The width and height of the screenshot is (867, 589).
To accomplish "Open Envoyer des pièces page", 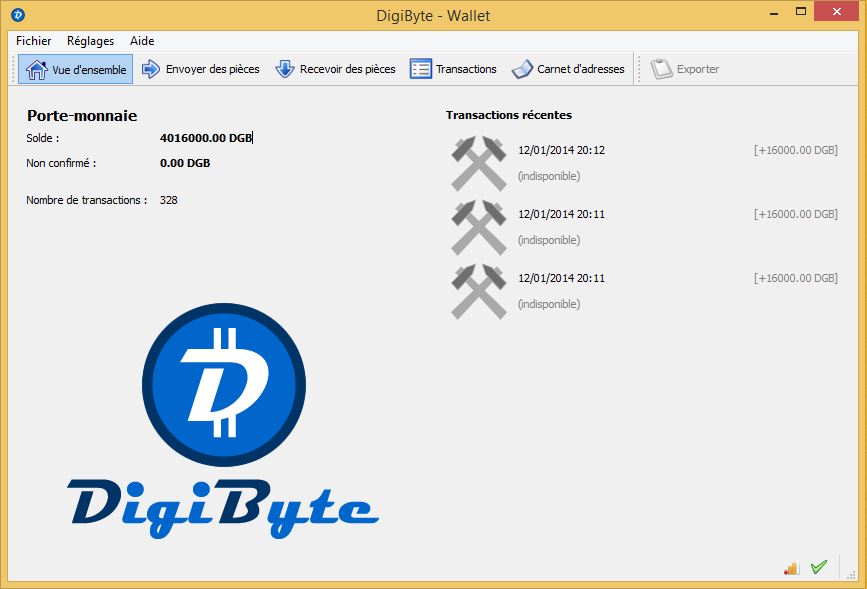I will click(201, 69).
